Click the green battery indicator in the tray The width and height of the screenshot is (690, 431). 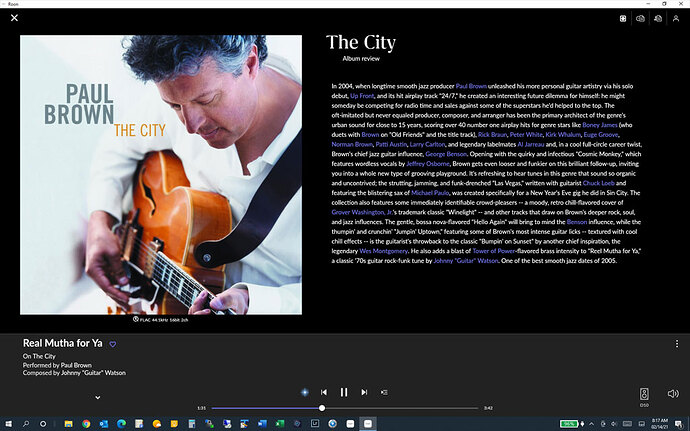pos(569,424)
